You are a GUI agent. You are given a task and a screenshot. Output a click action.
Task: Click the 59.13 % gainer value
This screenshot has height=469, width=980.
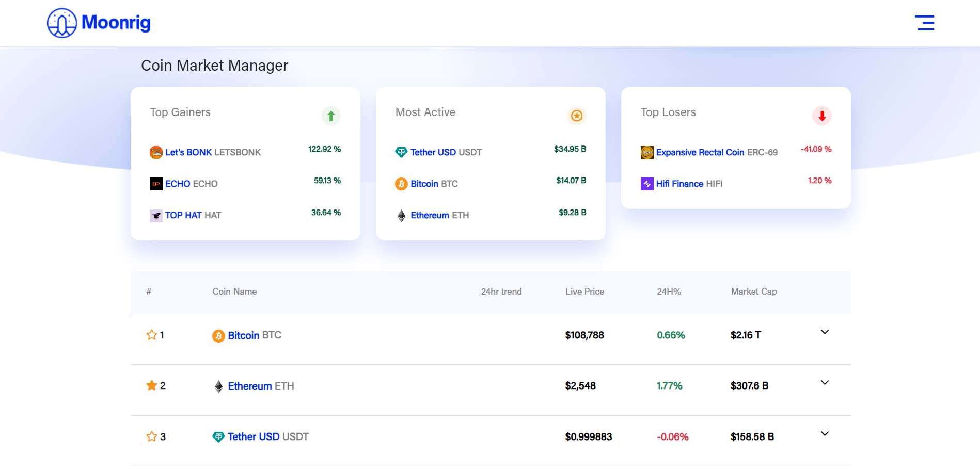click(x=327, y=181)
